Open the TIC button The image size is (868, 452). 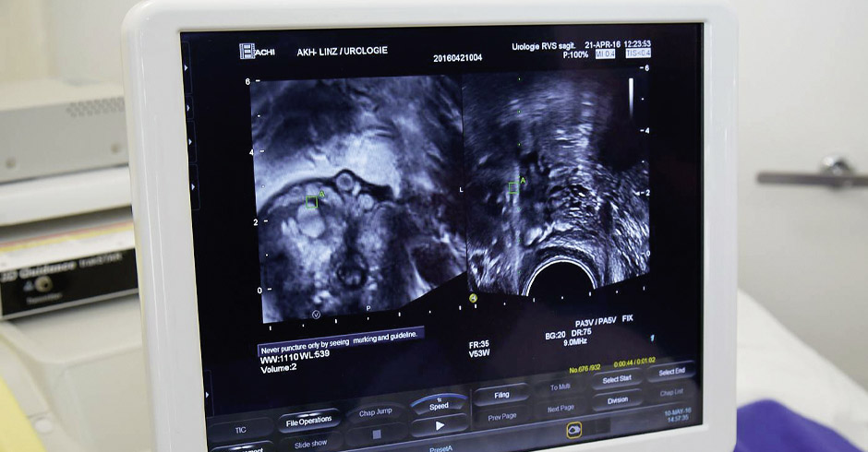(x=240, y=429)
